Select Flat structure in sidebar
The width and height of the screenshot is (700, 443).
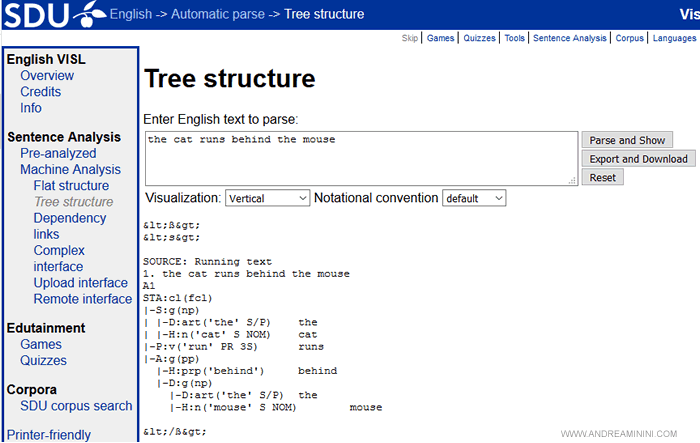coord(71,186)
